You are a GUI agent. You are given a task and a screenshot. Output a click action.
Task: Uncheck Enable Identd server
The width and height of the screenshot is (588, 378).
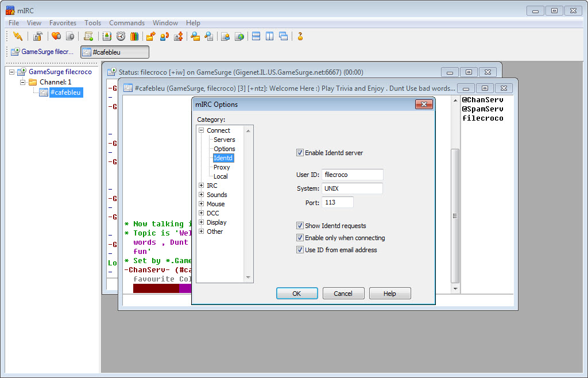click(300, 153)
